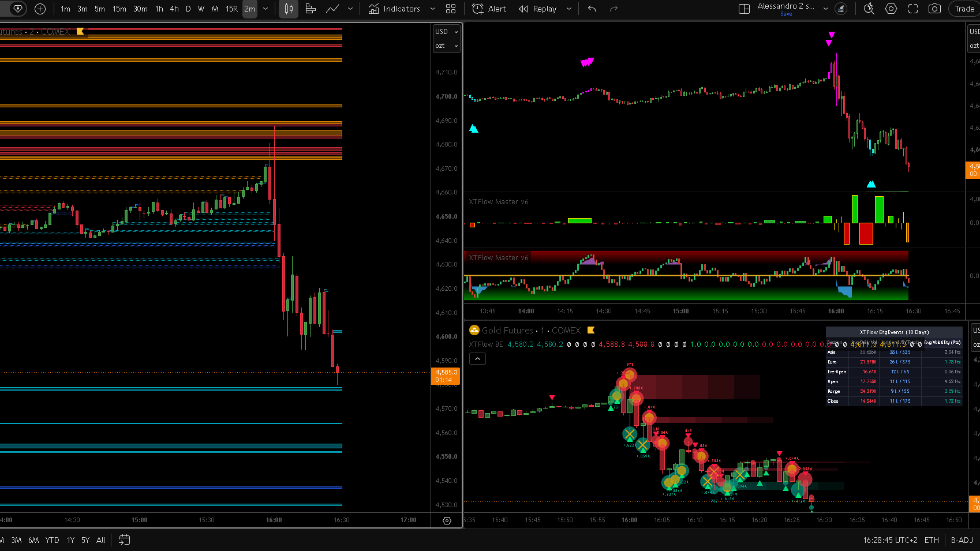Open the layout setup grid icon
This screenshot has width=980, height=551.
[x=745, y=9]
